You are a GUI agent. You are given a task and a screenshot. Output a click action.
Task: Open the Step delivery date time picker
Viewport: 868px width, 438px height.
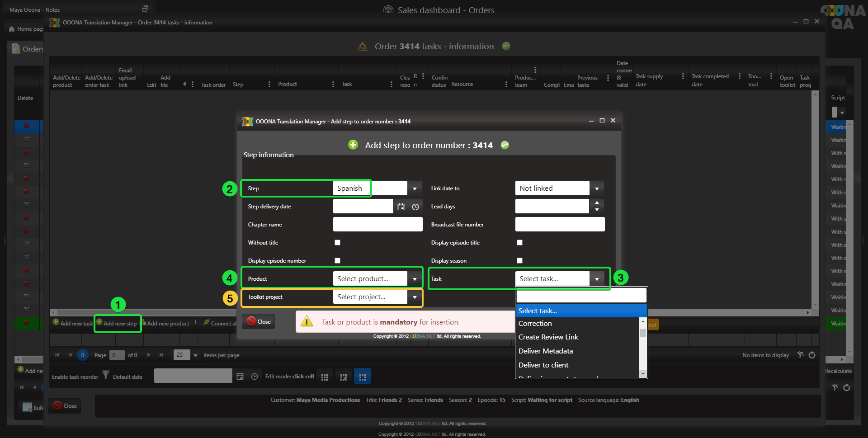415,207
